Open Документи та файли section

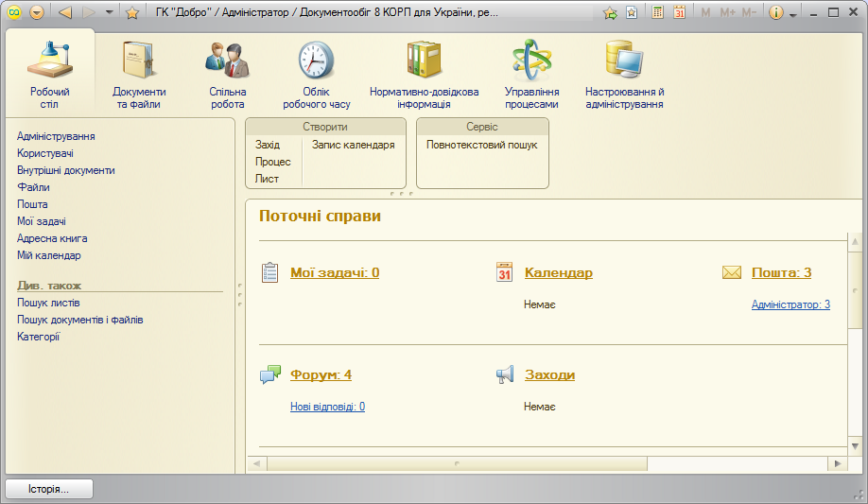139,74
